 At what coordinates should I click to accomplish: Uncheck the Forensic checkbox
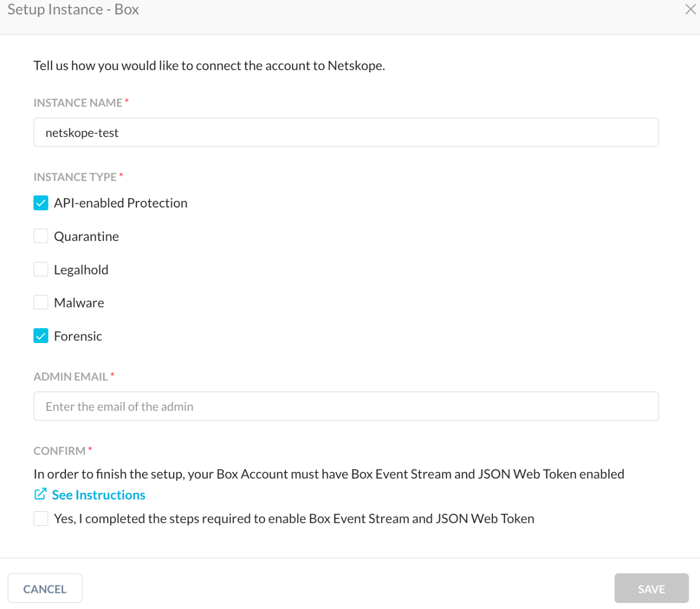[x=41, y=336]
